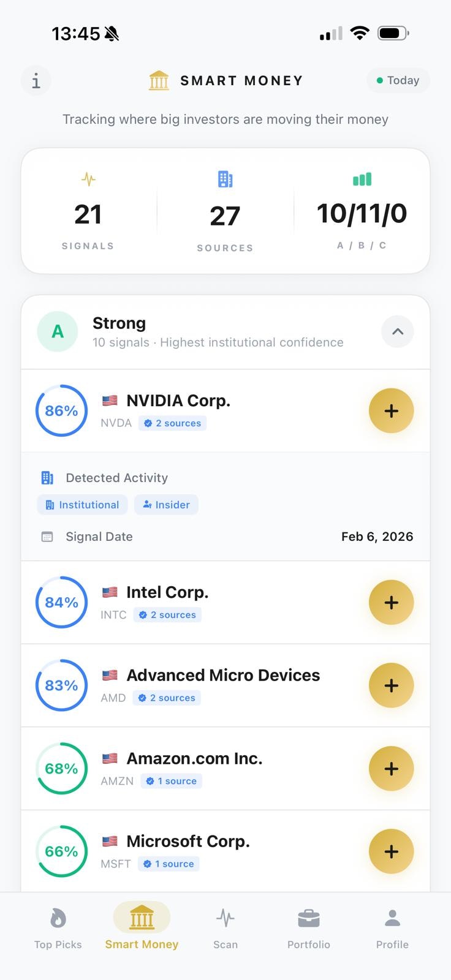451x980 pixels.
Task: Select the Institutional activity tag
Action: (83, 505)
